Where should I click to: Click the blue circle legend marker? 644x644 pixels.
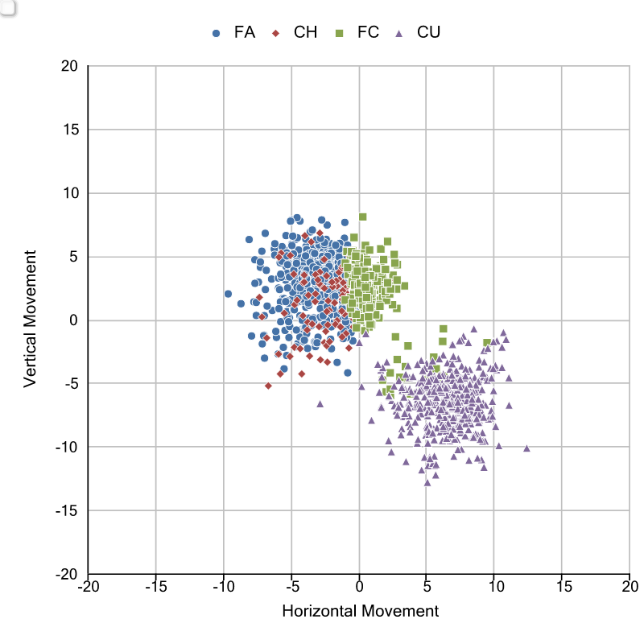point(216,33)
